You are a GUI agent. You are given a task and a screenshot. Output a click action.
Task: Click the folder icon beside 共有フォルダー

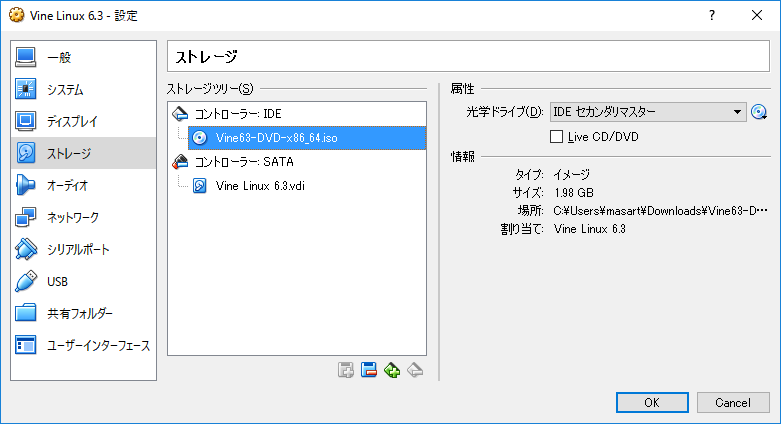[x=25, y=313]
